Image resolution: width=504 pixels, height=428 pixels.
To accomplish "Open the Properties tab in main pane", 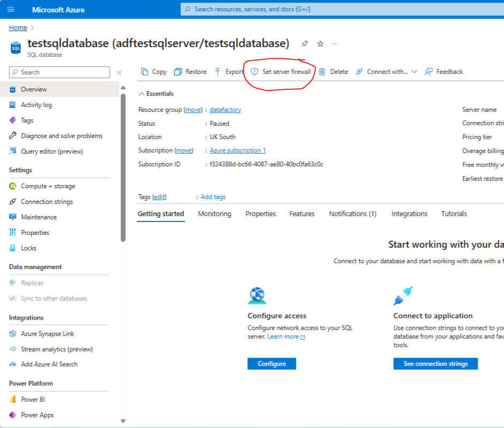I will (261, 213).
